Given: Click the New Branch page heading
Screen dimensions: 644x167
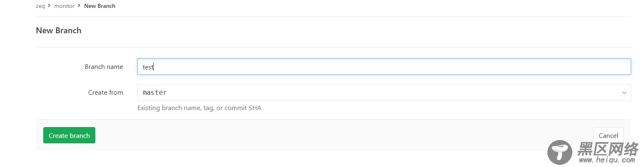Looking at the screenshot, I should [59, 30].
